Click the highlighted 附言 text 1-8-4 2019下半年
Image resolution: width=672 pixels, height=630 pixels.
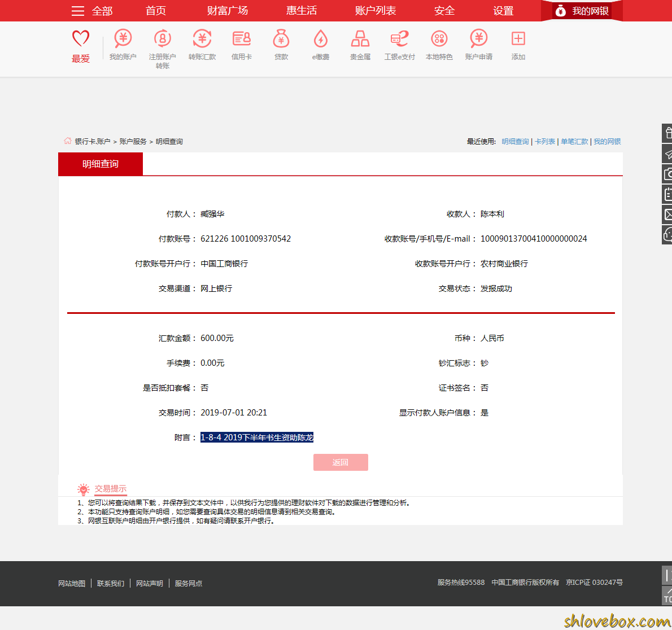257,437
